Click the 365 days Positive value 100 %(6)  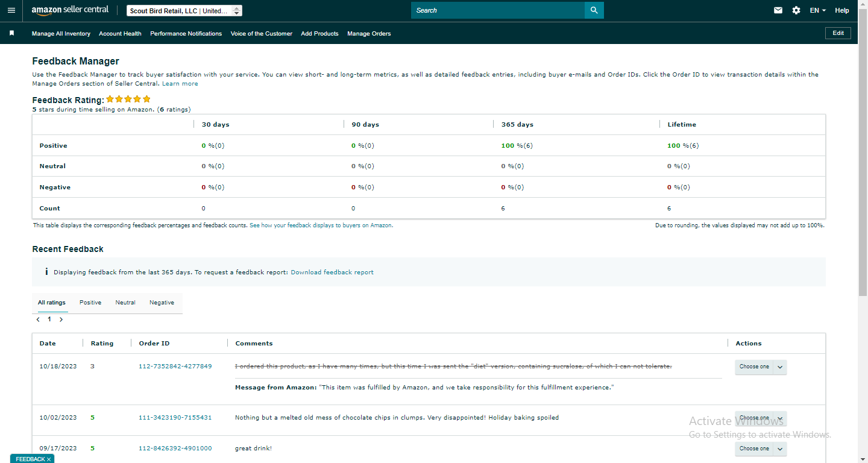tap(517, 146)
